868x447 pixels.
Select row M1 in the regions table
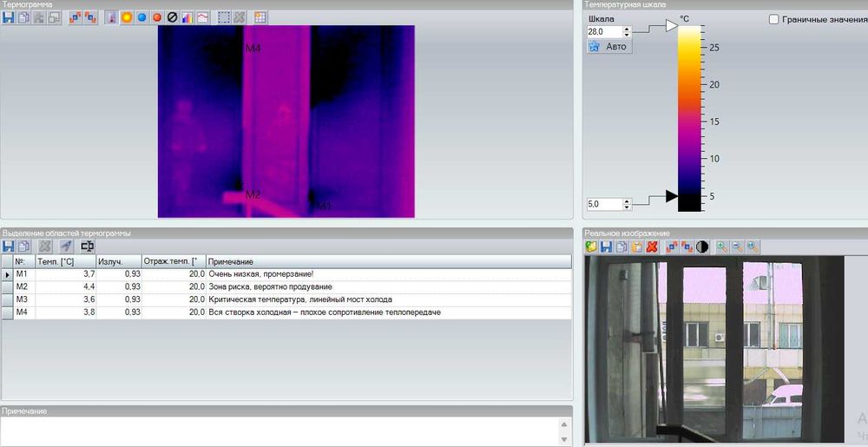pyautogui.click(x=286, y=274)
